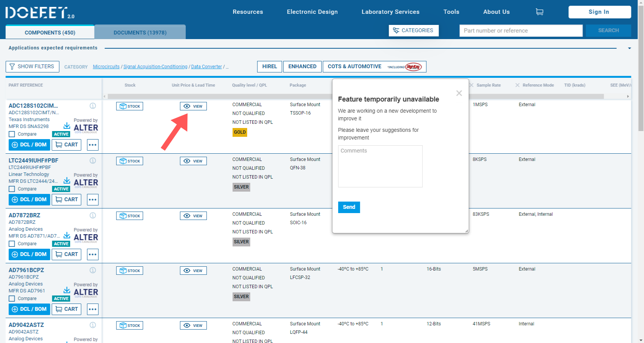Click the horizontal table scrollbar
Screen dimensions: 644x343
pyautogui.click(x=356, y=96)
